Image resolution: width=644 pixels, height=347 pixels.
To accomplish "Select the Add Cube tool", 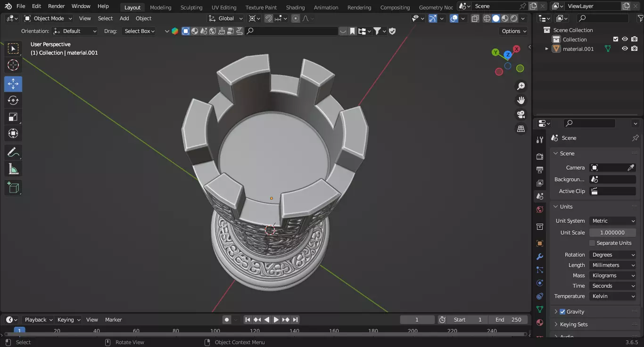I will (13, 187).
